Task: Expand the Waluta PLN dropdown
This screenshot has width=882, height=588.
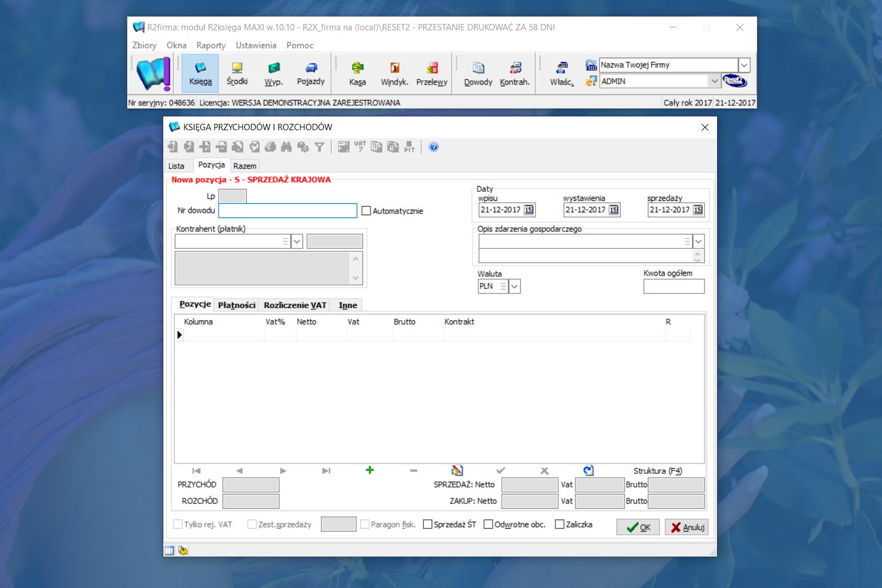Action: coord(514,287)
